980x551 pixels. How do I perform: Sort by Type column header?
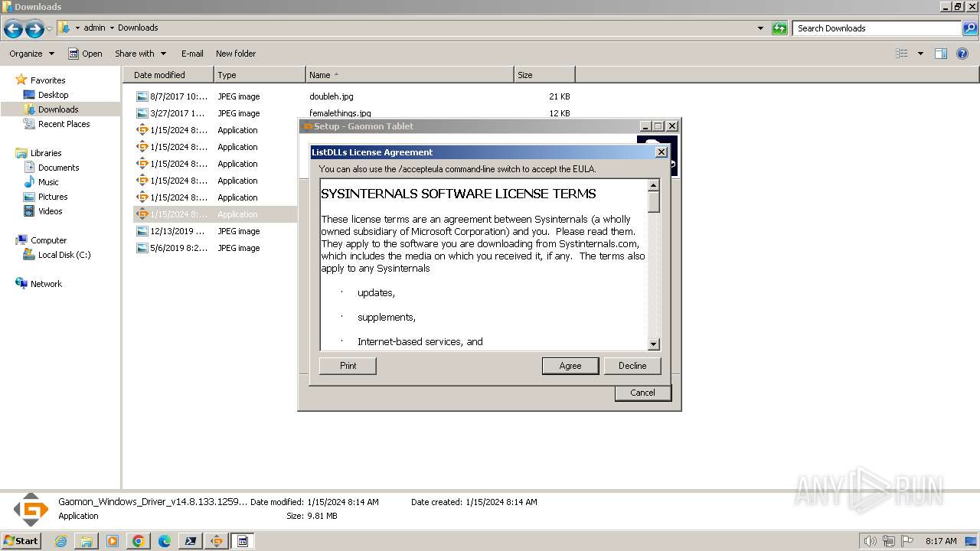260,75
